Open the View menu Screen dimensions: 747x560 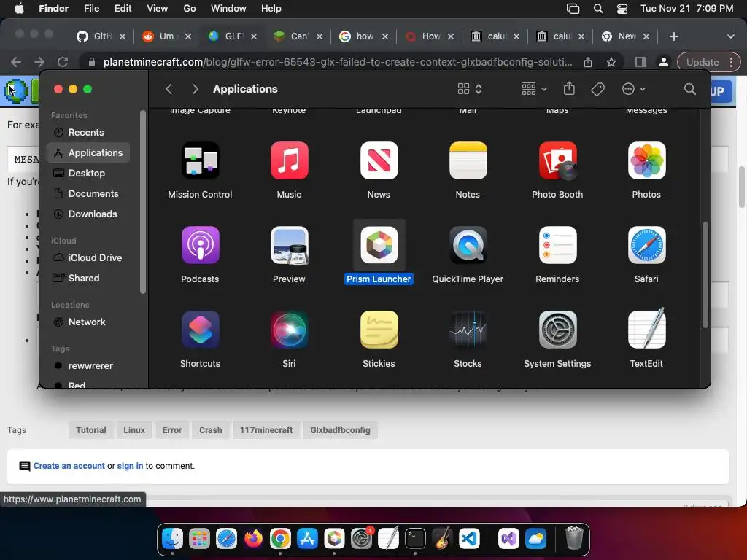(x=158, y=9)
